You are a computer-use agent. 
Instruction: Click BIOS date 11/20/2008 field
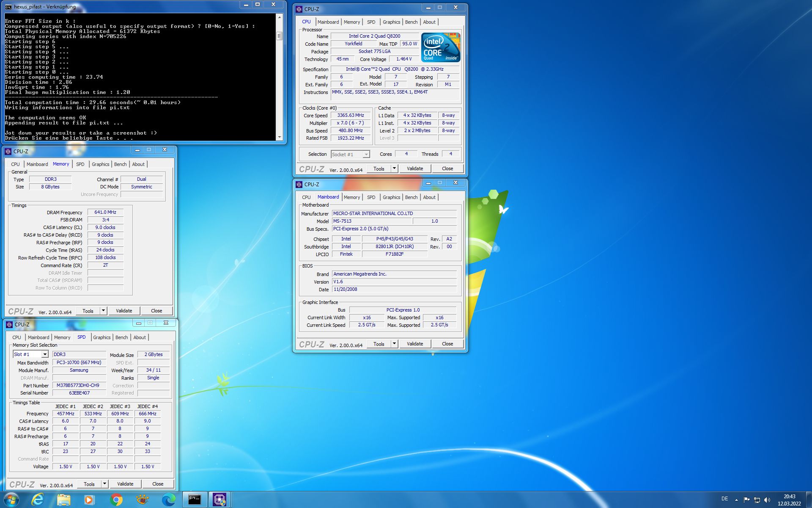tap(394, 289)
